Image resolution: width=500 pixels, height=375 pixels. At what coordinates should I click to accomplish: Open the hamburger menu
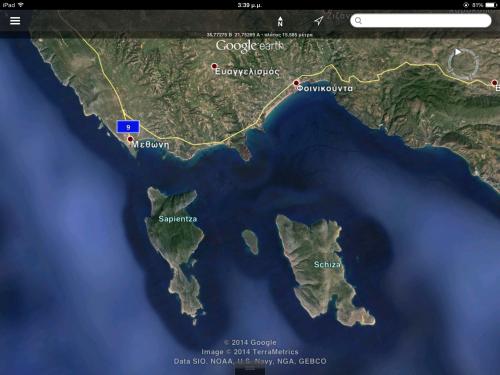[15, 21]
